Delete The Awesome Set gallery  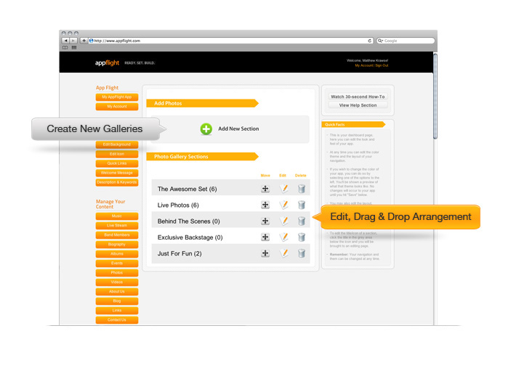(302, 189)
